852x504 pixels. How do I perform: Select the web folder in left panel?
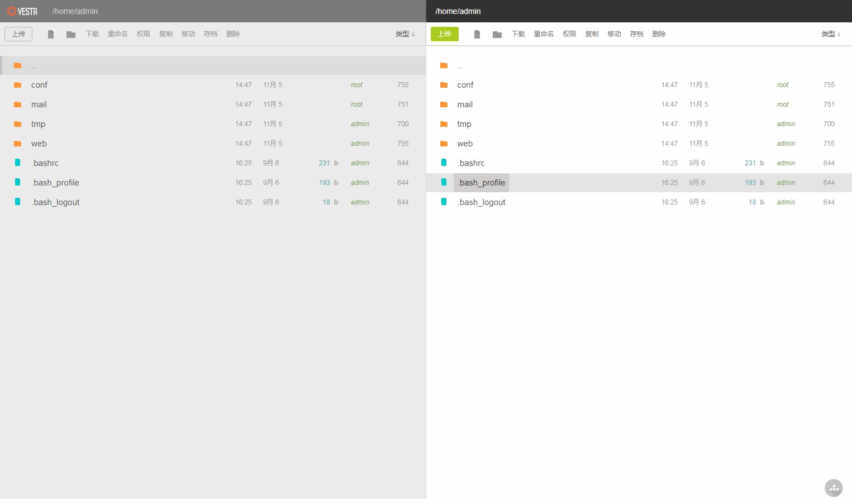click(x=39, y=144)
